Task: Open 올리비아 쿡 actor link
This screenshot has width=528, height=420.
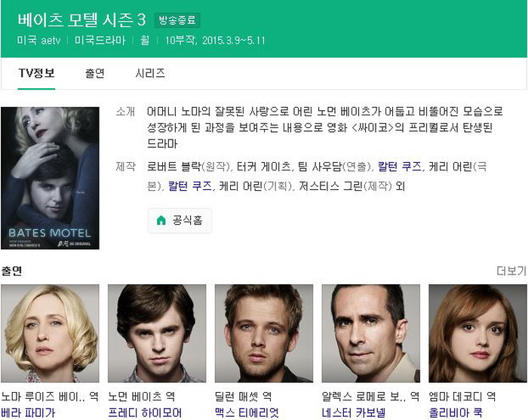Action: [x=456, y=412]
